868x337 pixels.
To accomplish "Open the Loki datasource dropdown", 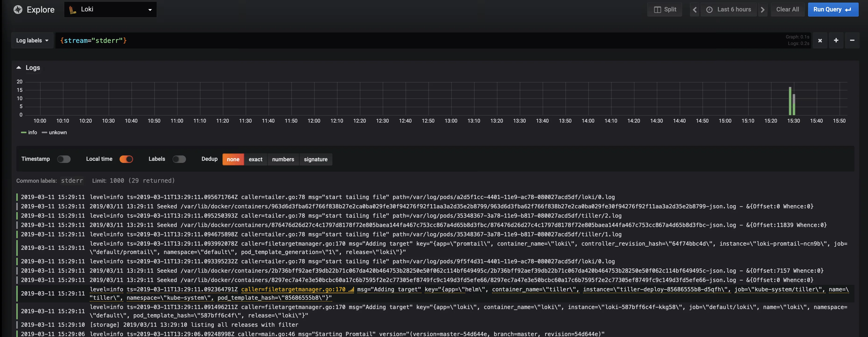I will point(110,9).
